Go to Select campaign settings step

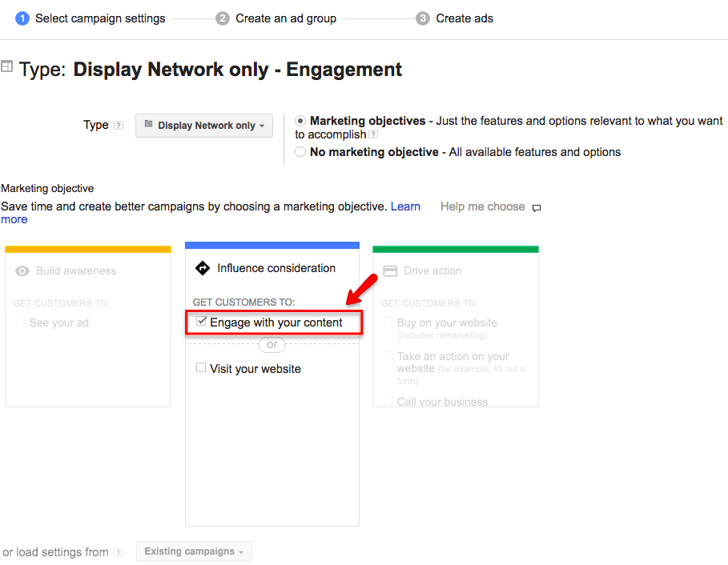100,18
